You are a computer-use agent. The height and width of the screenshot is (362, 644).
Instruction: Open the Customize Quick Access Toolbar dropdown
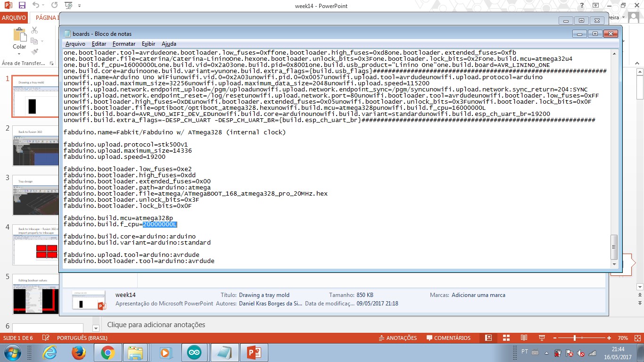[x=79, y=6]
